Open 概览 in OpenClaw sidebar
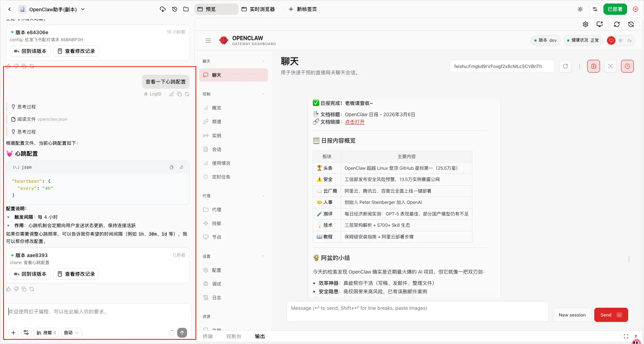 [234, 108]
